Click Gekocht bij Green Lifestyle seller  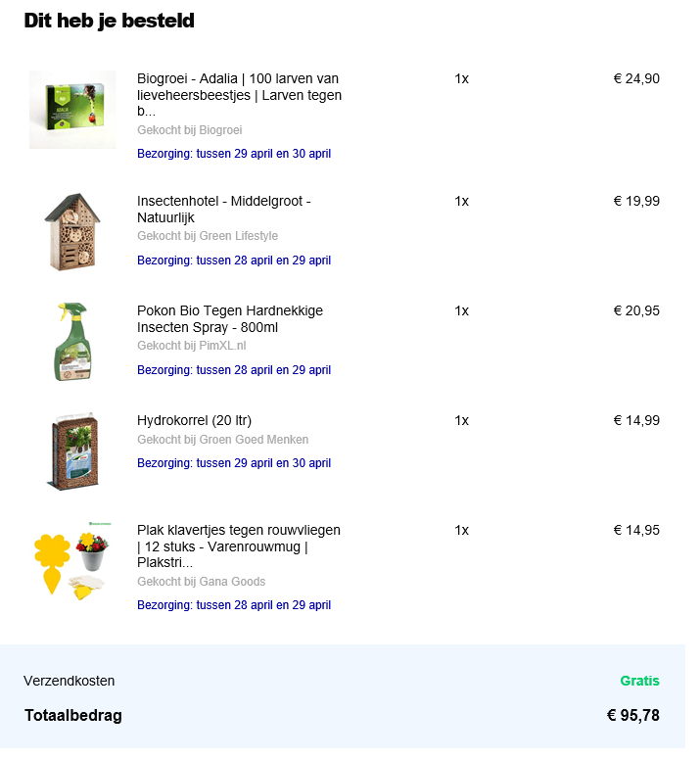208,236
